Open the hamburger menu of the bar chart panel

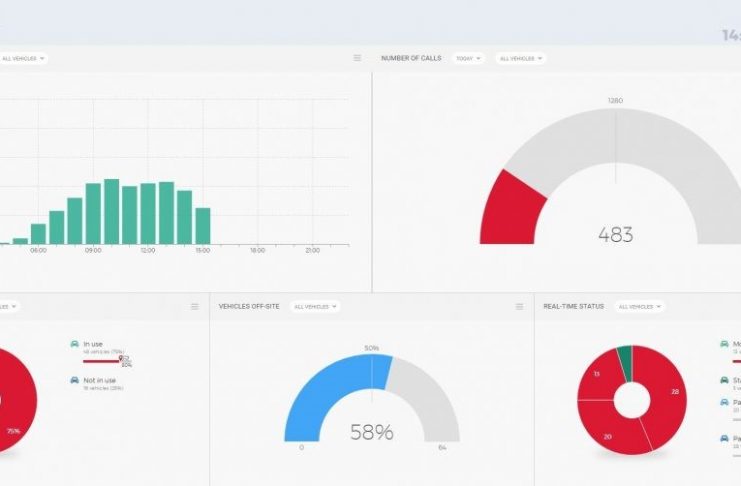click(x=357, y=58)
